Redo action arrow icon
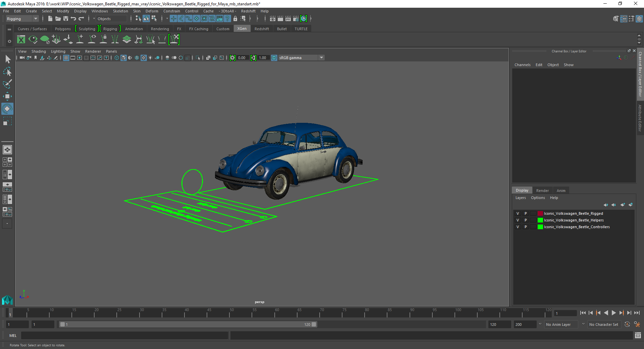644x349 pixels. tap(81, 19)
